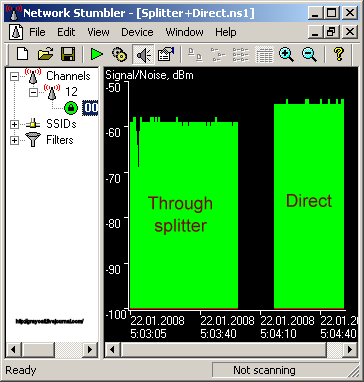Open Options dialog toolbar icon
This screenshot has height=382, width=364.
click(x=166, y=54)
